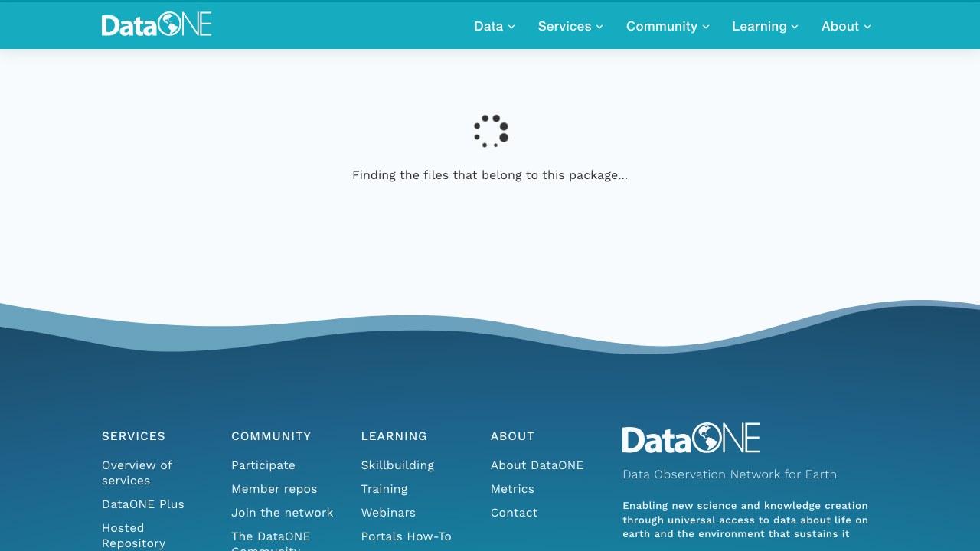Click the DataONE logo in the header
Image resolution: width=980 pixels, height=551 pixels.
[156, 24]
